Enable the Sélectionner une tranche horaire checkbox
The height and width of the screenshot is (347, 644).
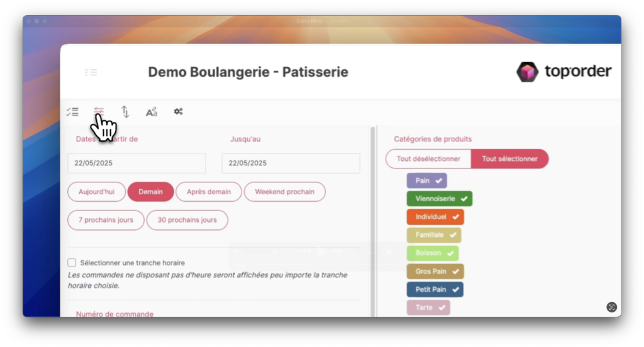point(72,263)
